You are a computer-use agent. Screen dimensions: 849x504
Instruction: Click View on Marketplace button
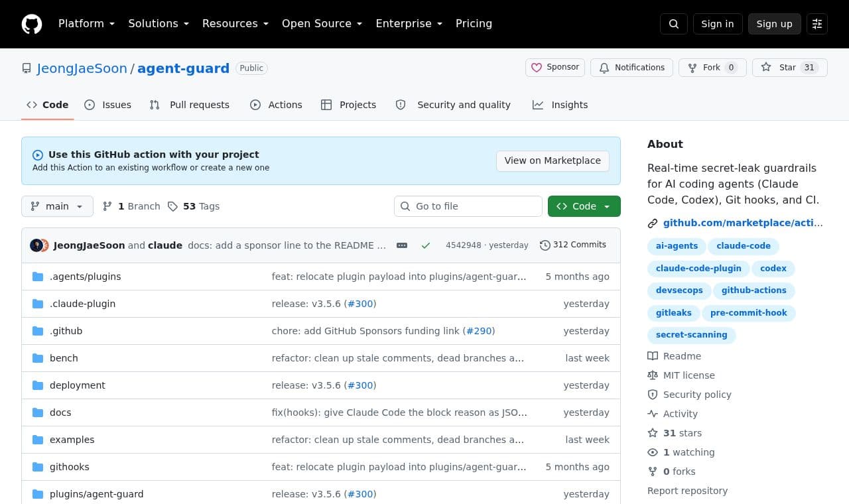point(553,160)
